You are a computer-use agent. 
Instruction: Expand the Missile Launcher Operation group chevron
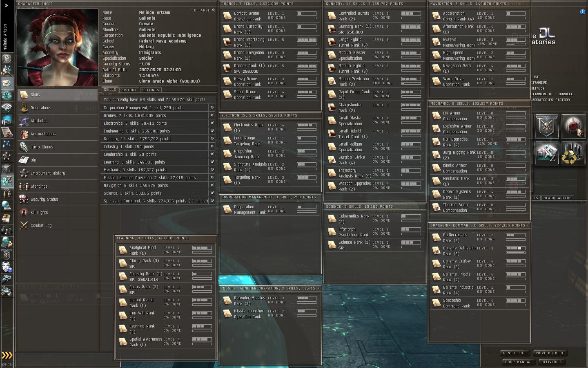(212, 177)
